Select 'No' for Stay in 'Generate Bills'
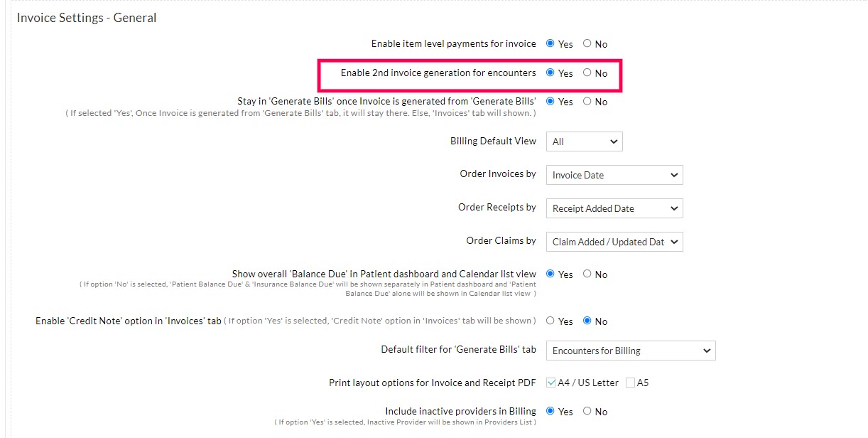 (587, 101)
